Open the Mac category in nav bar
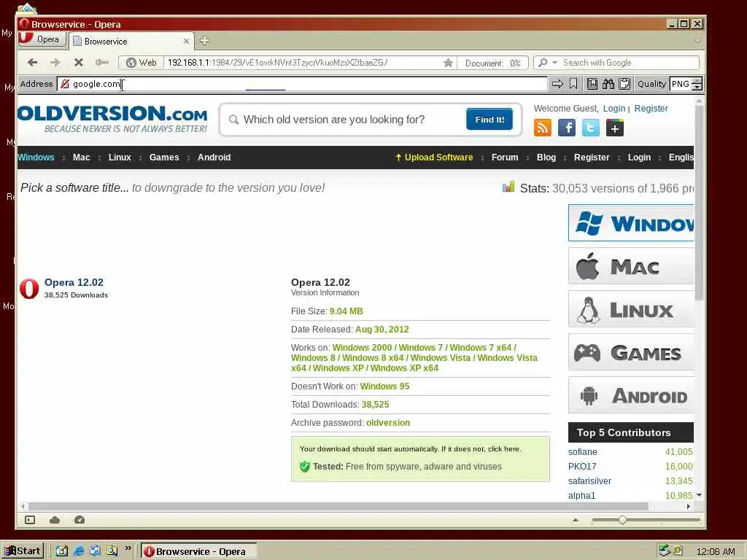Viewport: 747px width, 560px height. (x=82, y=157)
